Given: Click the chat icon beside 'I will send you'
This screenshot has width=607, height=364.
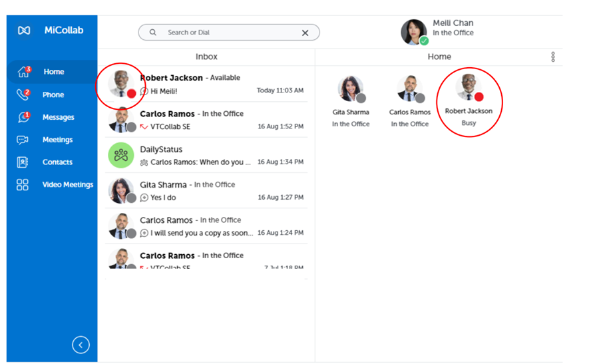Looking at the screenshot, I should (x=144, y=233).
